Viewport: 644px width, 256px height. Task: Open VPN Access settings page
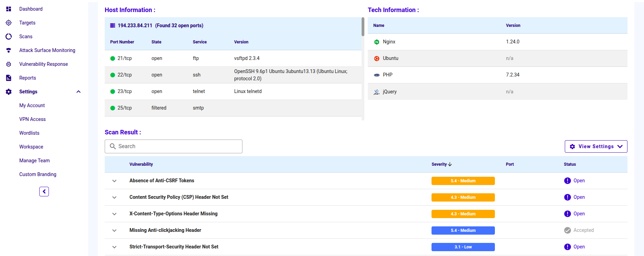(x=32, y=119)
